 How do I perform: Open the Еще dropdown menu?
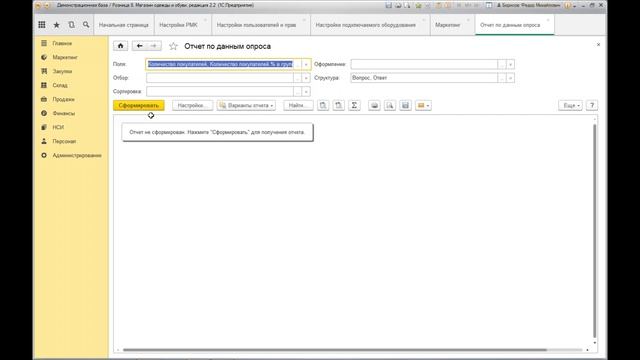pos(571,105)
